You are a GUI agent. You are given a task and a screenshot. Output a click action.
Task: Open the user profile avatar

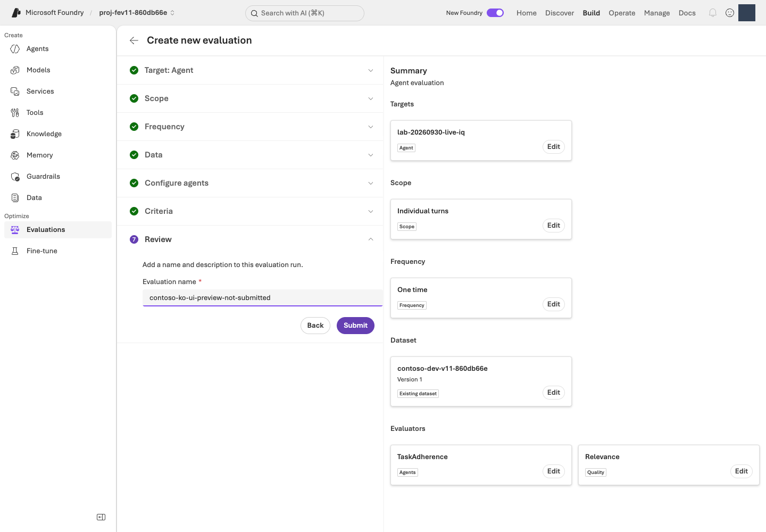click(747, 13)
